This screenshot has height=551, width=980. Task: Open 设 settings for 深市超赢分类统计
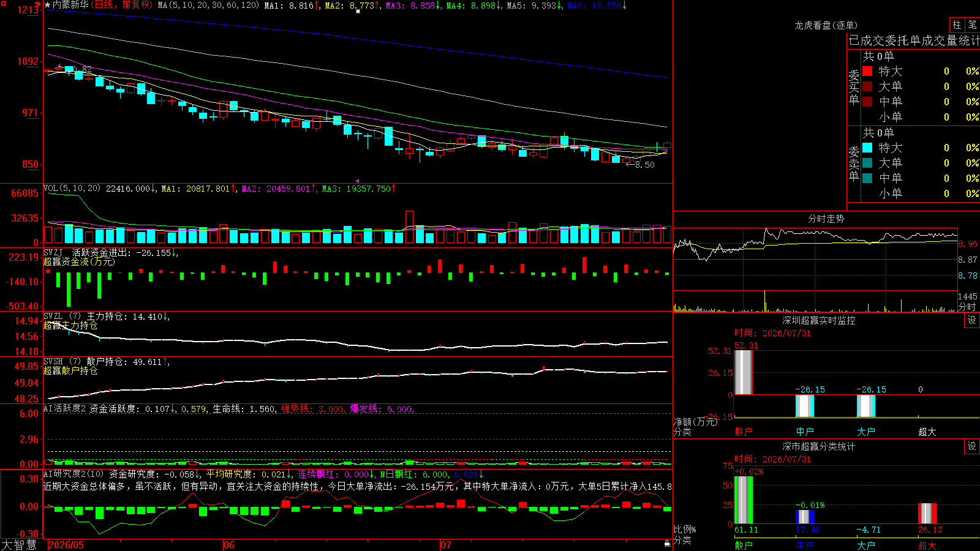click(972, 446)
